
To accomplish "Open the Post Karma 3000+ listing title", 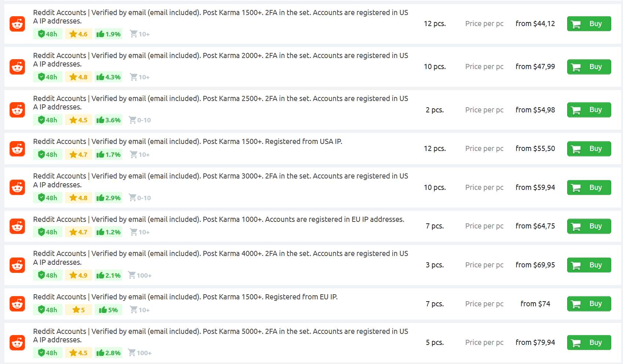I will click(220, 180).
